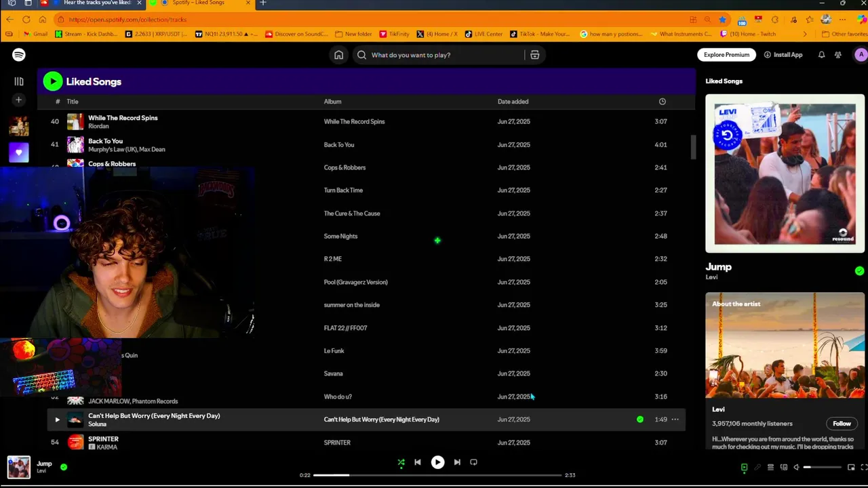Follow the artist Levi
868x488 pixels.
[842, 424]
